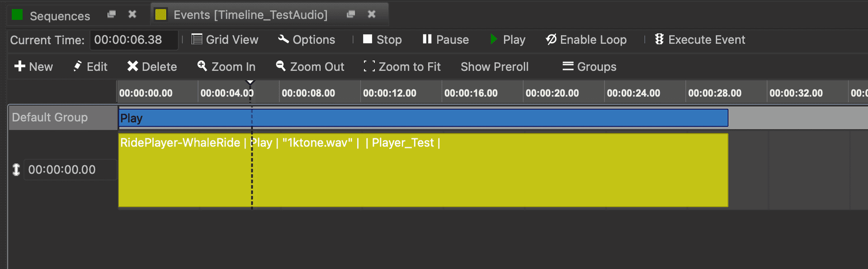Open the Groups menu
The image size is (868, 269).
pyautogui.click(x=589, y=66)
